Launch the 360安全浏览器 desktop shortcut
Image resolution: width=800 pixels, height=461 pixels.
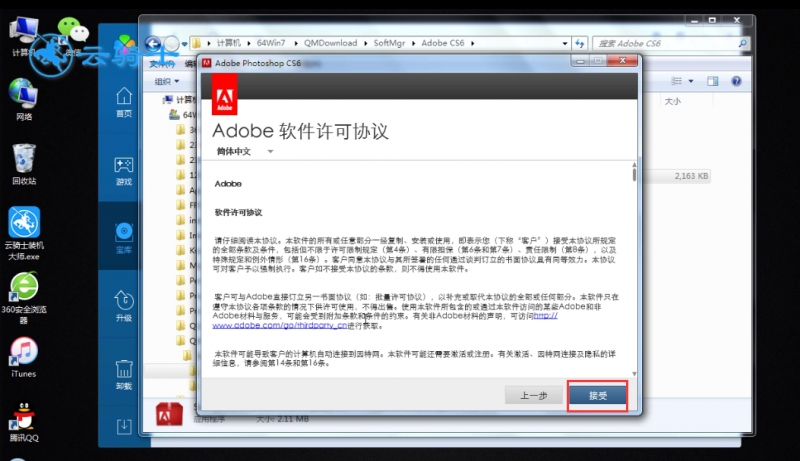coord(23,298)
